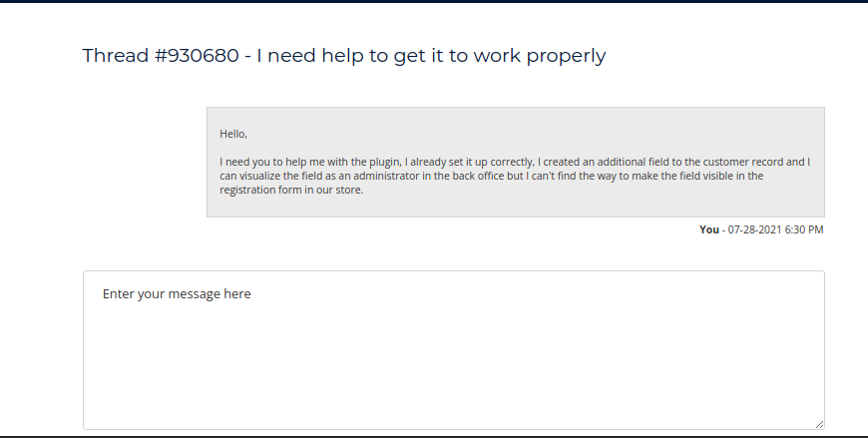
Task: Click the Thread #930680 heading
Action: [343, 56]
